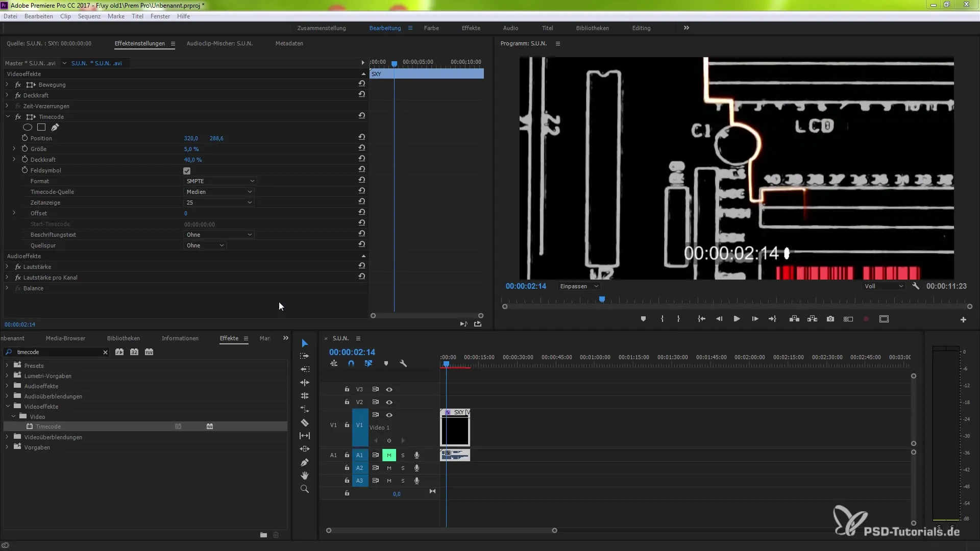Image resolution: width=980 pixels, height=551 pixels.
Task: Select the Pen tool in toolbar
Action: [x=305, y=462]
